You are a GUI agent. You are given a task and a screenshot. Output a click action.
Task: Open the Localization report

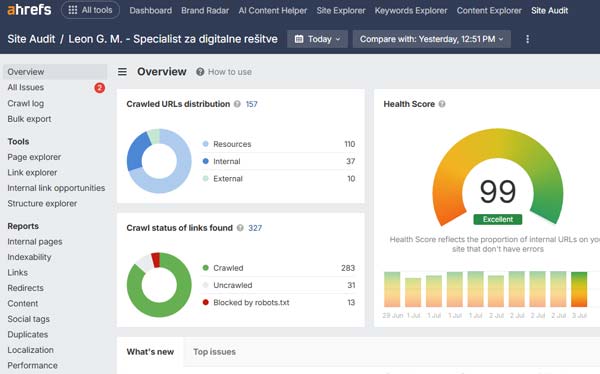pos(30,350)
